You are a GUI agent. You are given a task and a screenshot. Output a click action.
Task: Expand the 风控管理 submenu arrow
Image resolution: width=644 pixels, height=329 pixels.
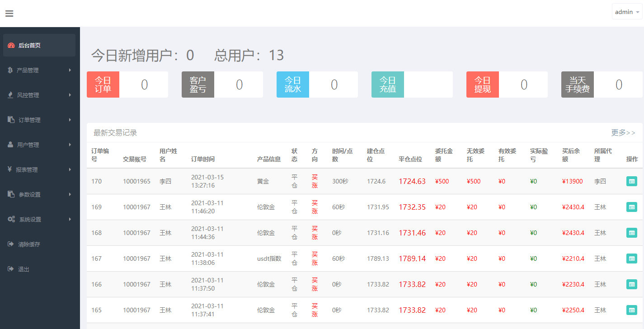(x=70, y=95)
